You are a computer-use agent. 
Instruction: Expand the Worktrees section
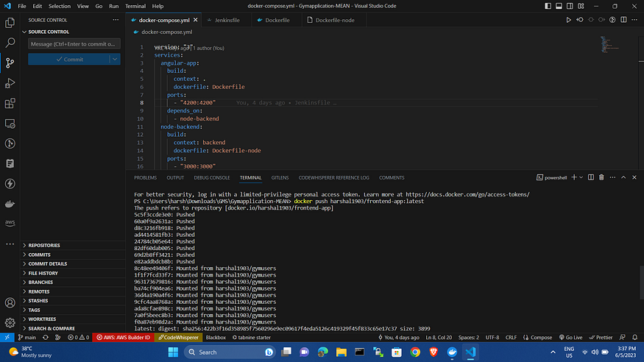click(x=73, y=319)
